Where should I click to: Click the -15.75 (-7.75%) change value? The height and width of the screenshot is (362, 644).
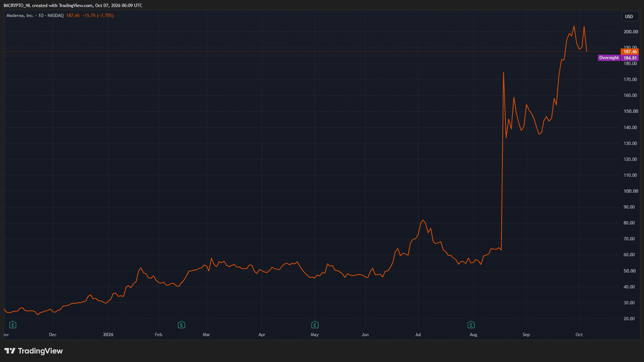[x=98, y=16]
